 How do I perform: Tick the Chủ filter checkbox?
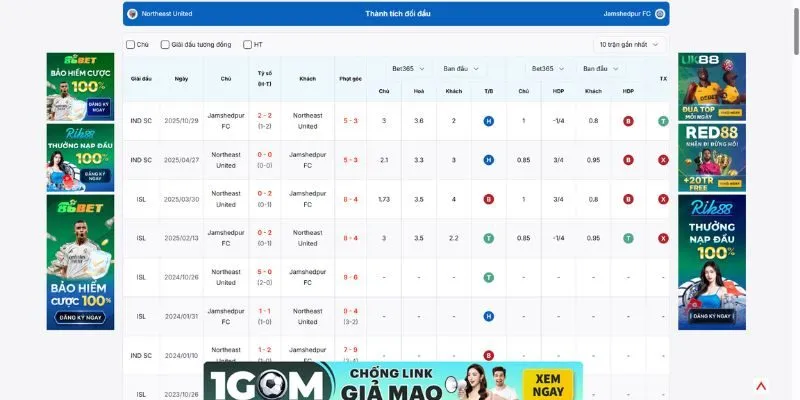(x=131, y=44)
